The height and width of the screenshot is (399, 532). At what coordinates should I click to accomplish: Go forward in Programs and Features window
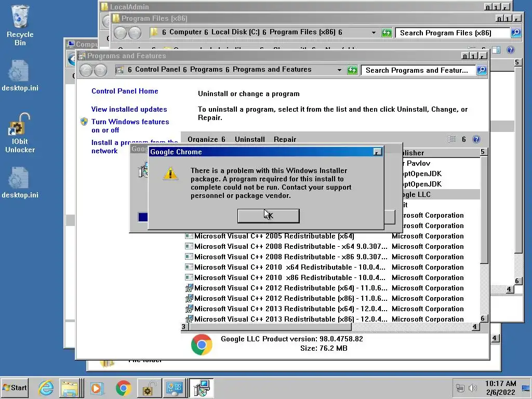pos(100,70)
